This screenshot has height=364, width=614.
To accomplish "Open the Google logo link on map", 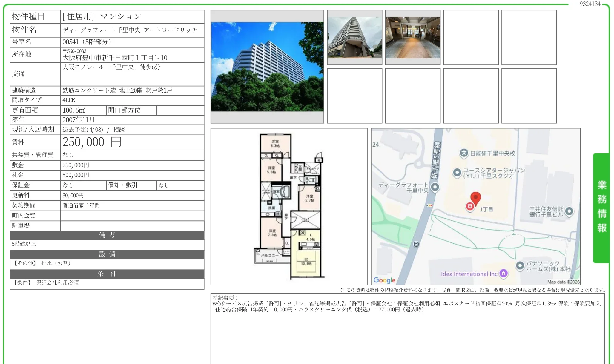I will (x=384, y=280).
